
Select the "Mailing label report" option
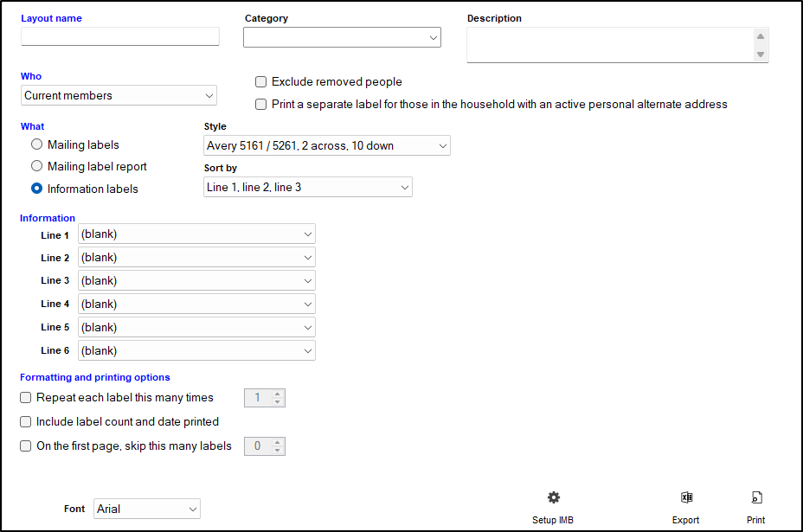[35, 166]
